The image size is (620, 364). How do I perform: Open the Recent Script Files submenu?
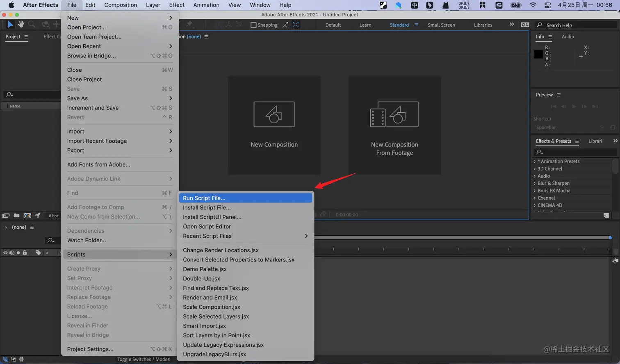[246, 236]
